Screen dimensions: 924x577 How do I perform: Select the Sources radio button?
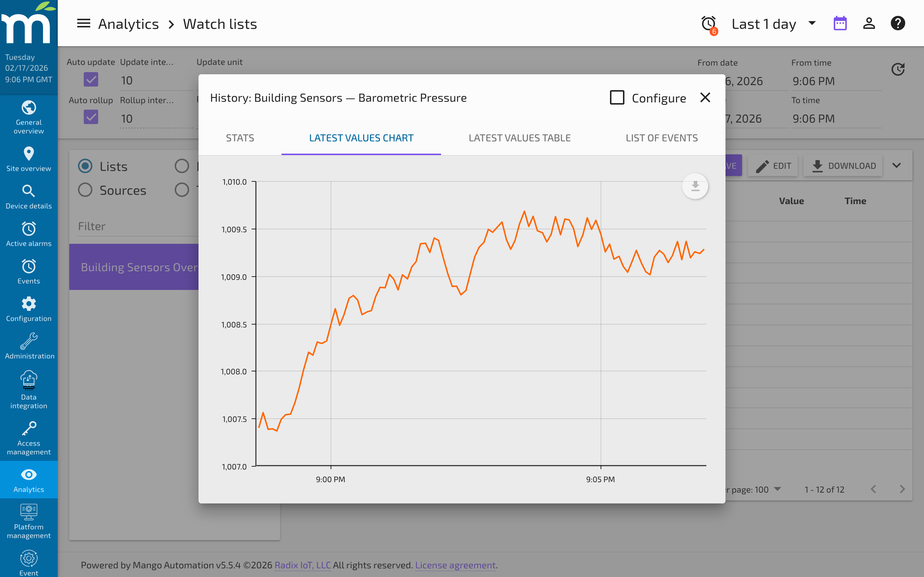click(x=85, y=190)
